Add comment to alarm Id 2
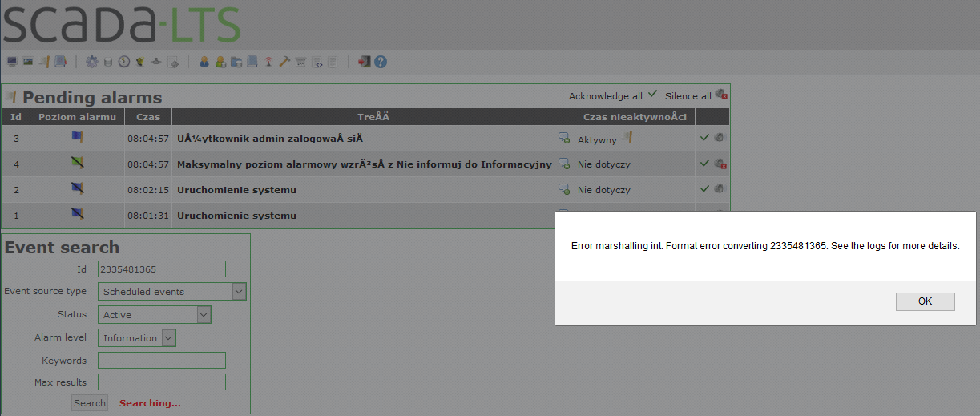Viewport: 980px width, 416px height. pos(564,190)
